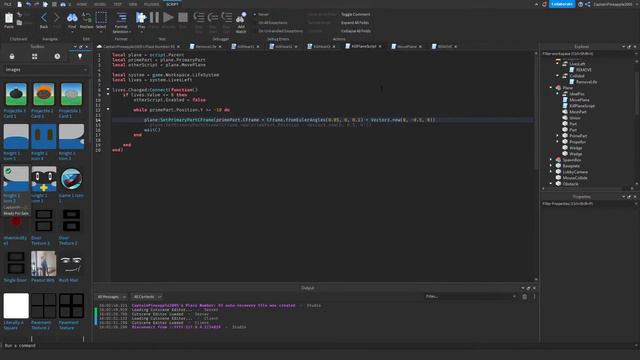Open the Find binoculars tool

[72, 18]
